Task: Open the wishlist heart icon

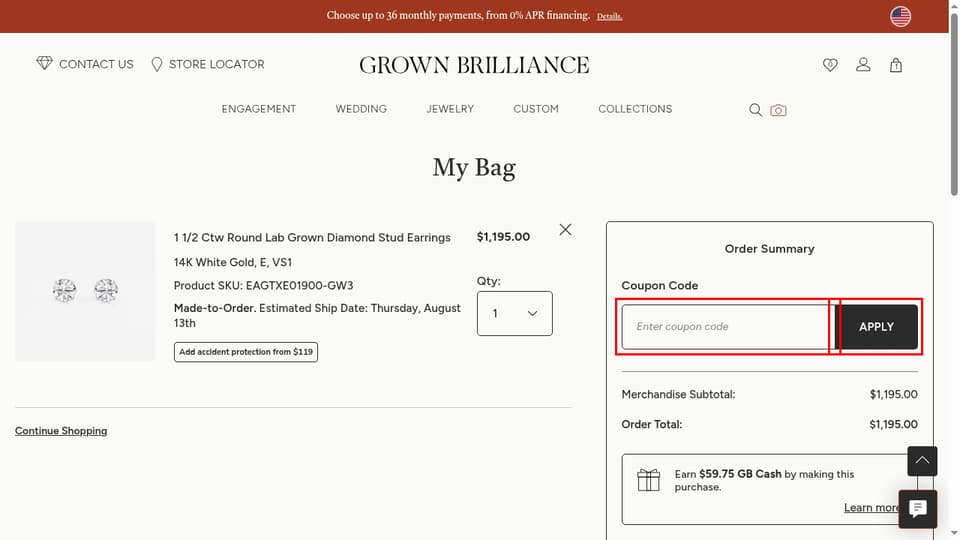Action: (830, 64)
